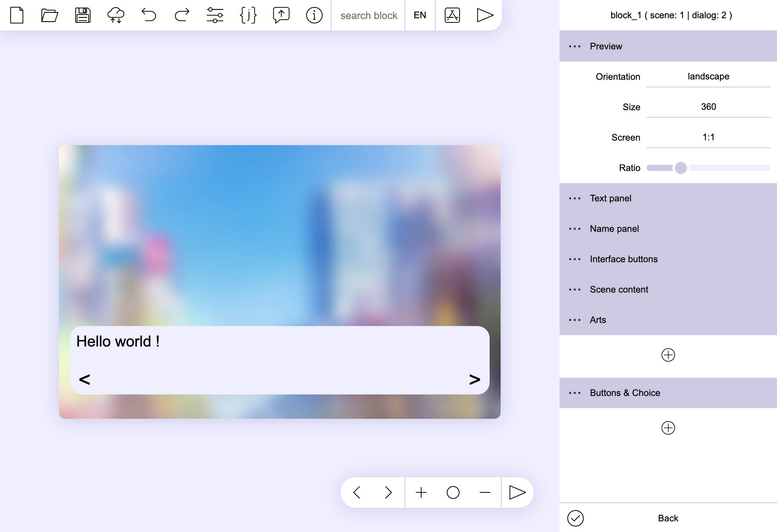777x532 pixels.
Task: Open the Screen 1:1 dropdown
Action: click(x=708, y=137)
